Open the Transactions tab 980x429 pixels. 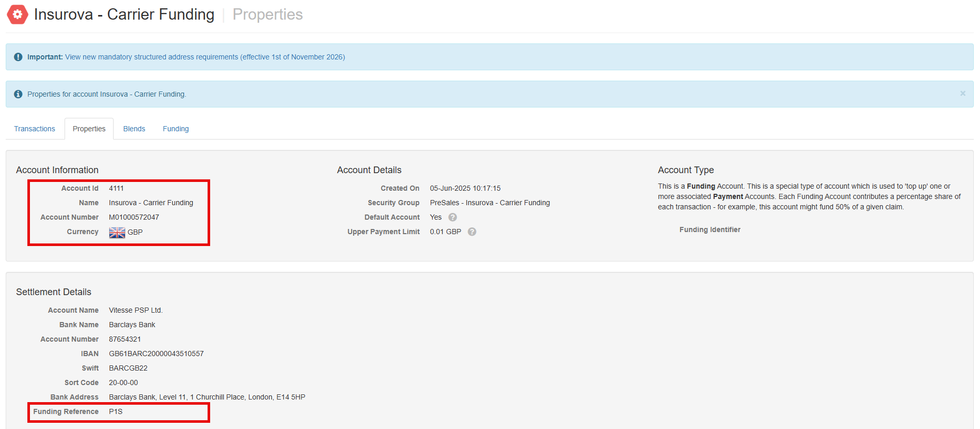tap(35, 129)
